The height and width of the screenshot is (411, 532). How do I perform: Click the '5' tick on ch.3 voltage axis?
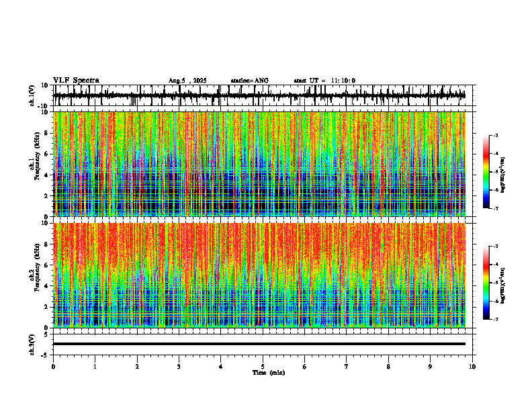(x=46, y=334)
